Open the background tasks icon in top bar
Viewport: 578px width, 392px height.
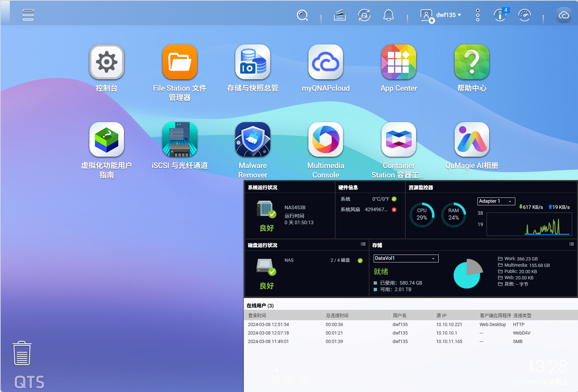click(x=340, y=15)
